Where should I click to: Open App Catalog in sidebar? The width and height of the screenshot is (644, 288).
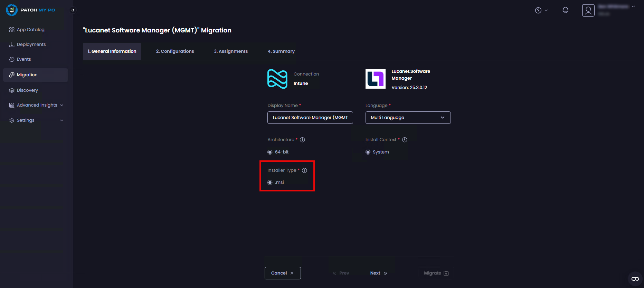(36, 30)
